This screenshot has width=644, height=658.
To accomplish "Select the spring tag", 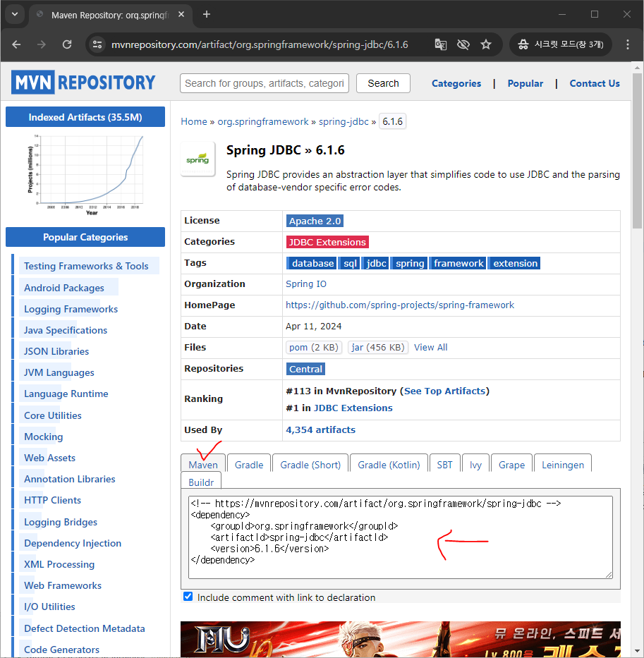I will coord(409,263).
